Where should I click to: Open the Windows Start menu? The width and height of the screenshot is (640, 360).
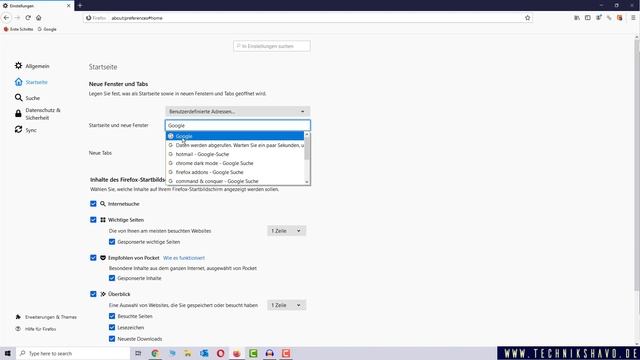[8, 353]
